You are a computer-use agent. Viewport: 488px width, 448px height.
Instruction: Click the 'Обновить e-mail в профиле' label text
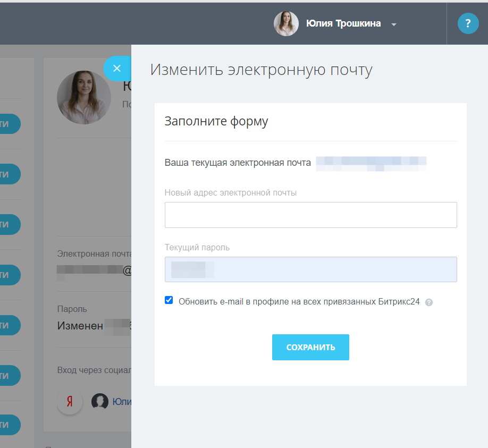pyautogui.click(x=299, y=302)
